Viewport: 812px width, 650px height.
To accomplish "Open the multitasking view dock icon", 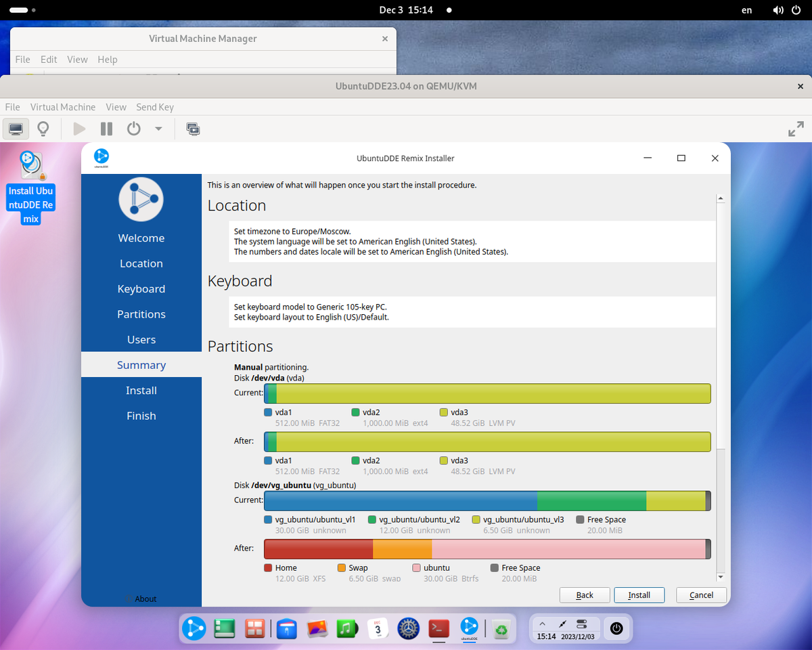I will click(x=255, y=628).
